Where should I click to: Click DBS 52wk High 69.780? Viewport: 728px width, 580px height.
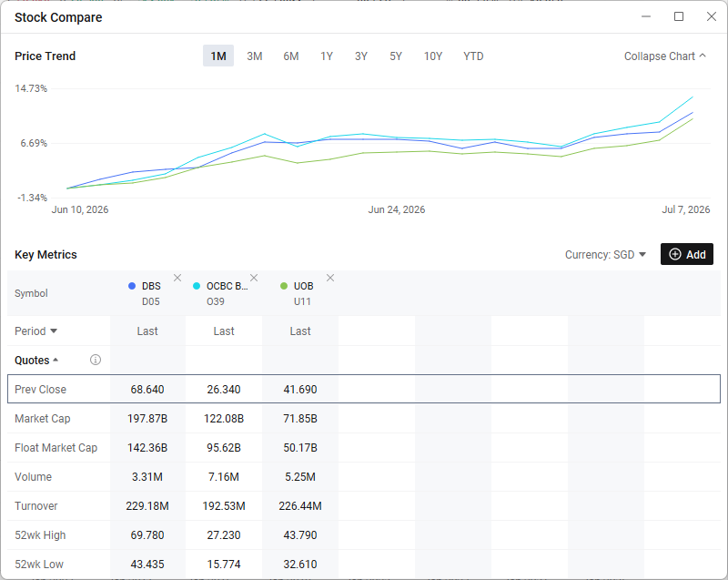tap(147, 535)
